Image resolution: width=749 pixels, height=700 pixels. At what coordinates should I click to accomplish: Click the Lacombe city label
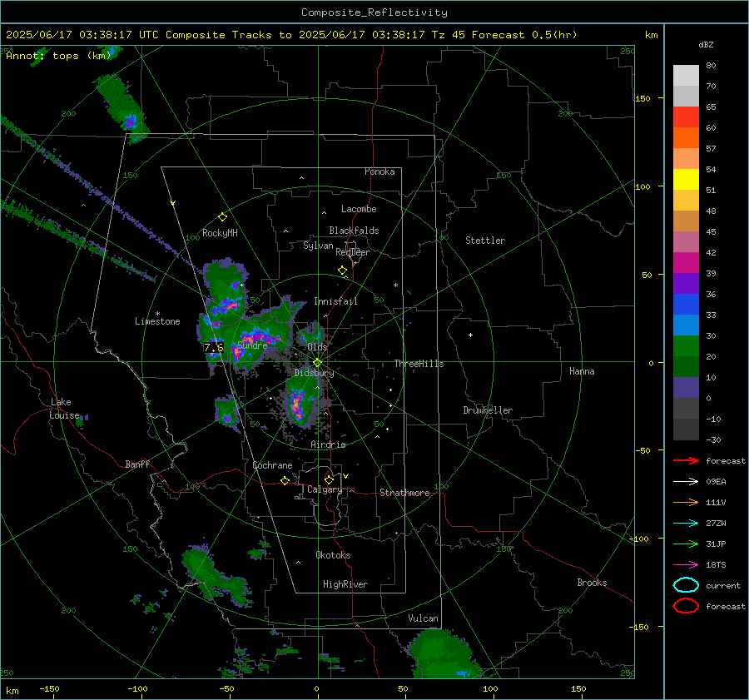[359, 209]
